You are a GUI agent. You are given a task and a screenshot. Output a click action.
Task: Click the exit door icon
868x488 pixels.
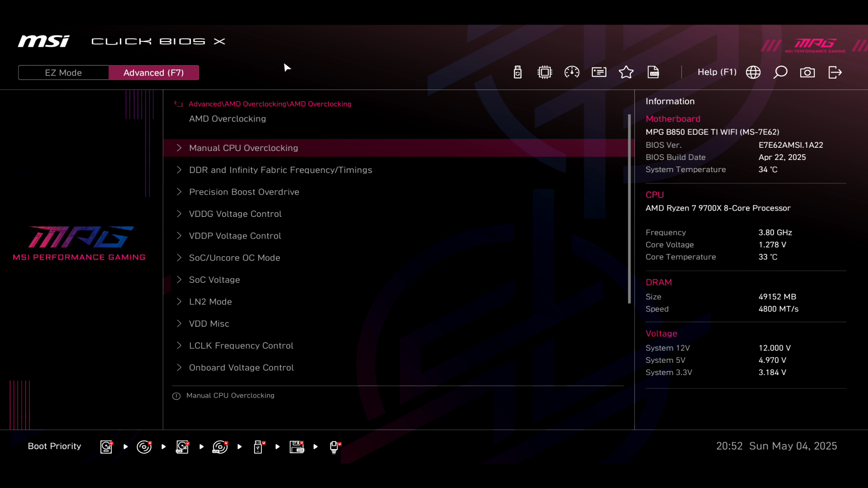[x=835, y=72]
